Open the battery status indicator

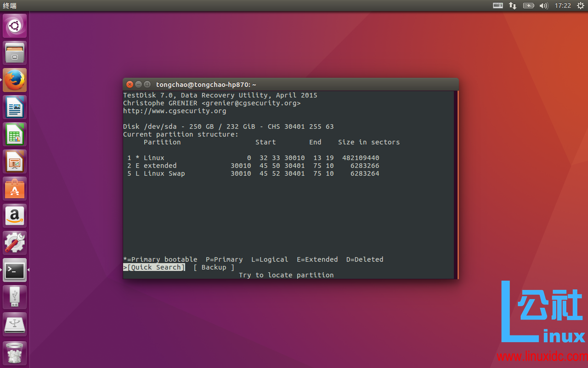click(x=529, y=6)
